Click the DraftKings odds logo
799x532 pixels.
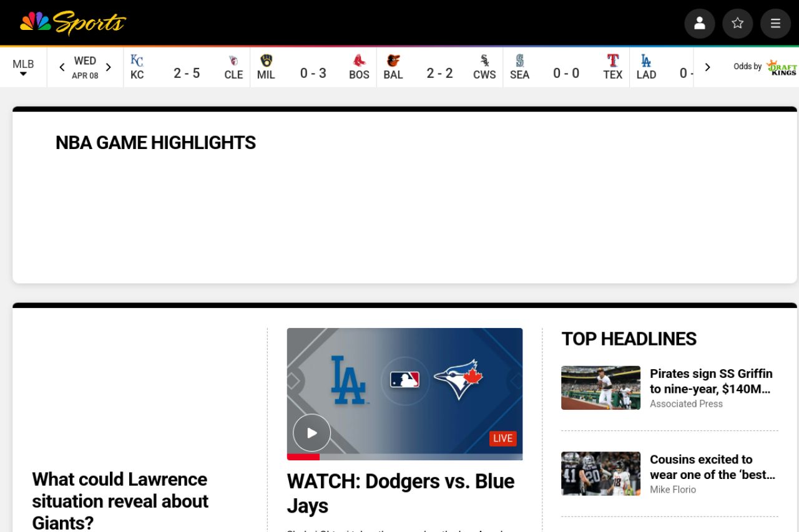click(x=782, y=67)
